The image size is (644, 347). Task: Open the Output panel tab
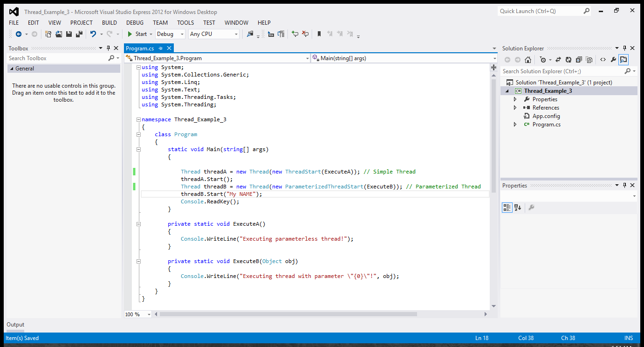point(15,325)
